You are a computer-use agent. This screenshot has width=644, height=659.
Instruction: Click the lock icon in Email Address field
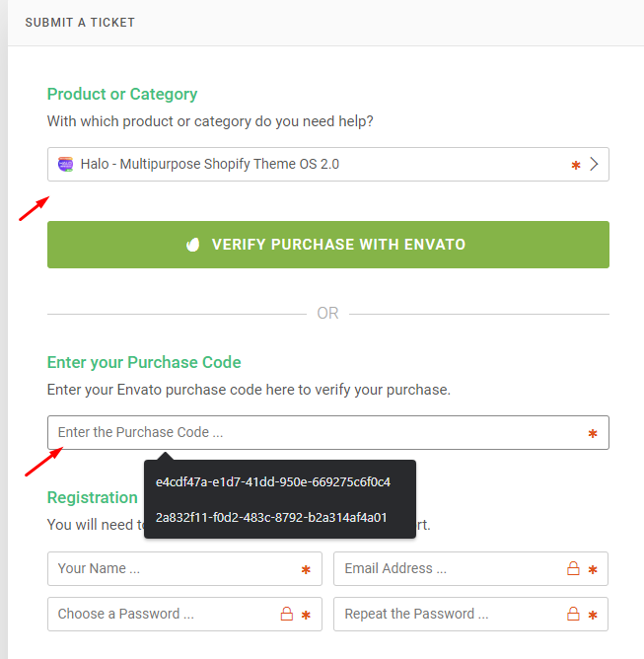(573, 568)
